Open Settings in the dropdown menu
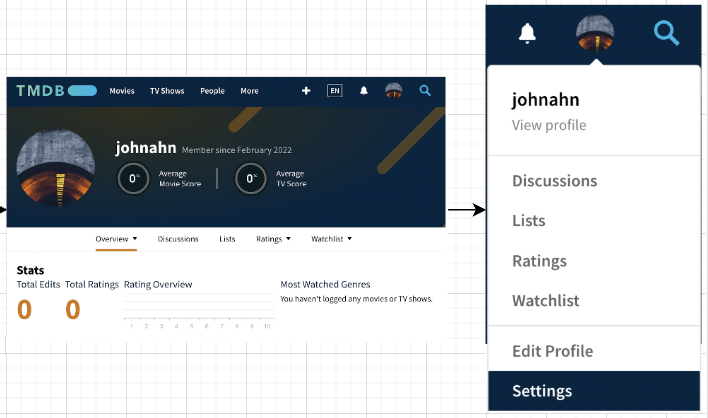Viewport: 708px width, 418px height. [594, 391]
